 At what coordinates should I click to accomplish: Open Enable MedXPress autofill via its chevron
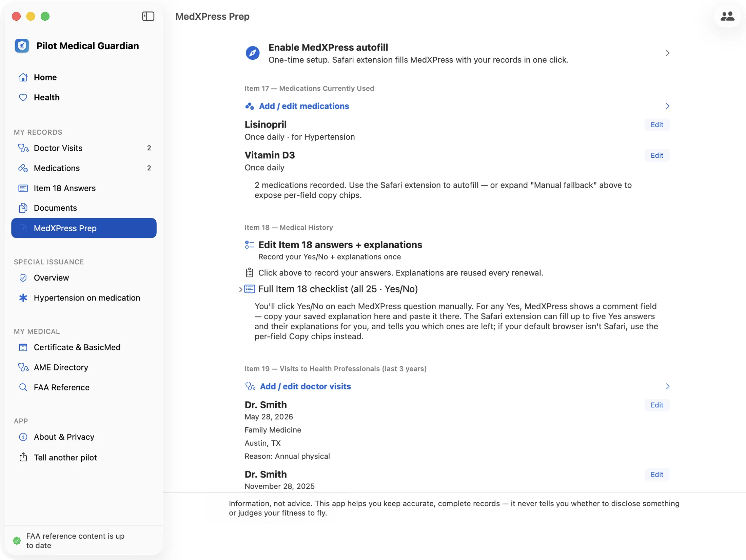[667, 53]
